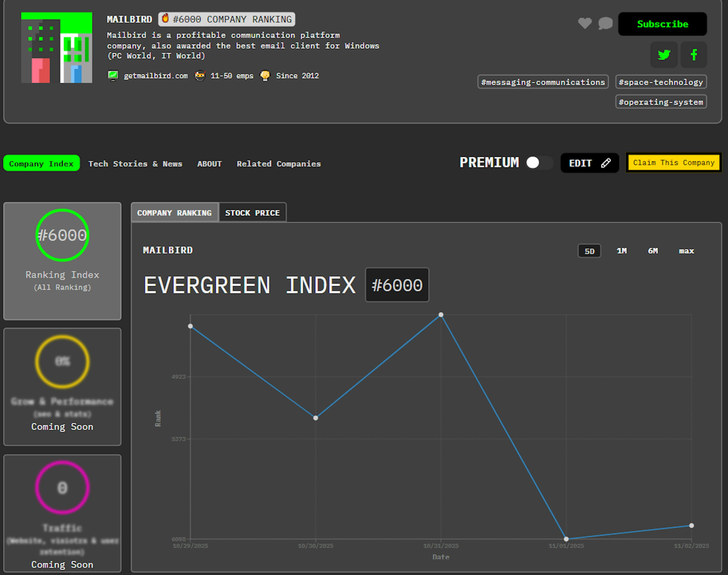Open the comment bubble icon
728x575 pixels.
coord(605,23)
